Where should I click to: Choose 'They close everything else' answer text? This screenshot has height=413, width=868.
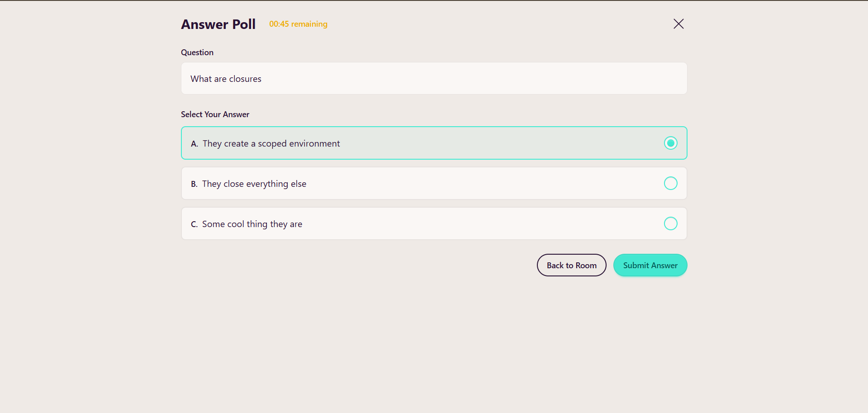pyautogui.click(x=254, y=184)
